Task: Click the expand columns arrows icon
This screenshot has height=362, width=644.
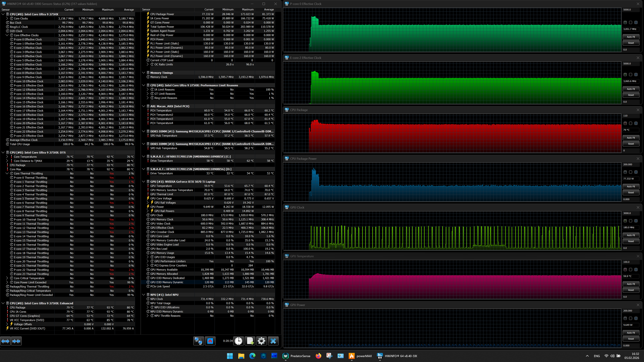Action: click(6, 341)
